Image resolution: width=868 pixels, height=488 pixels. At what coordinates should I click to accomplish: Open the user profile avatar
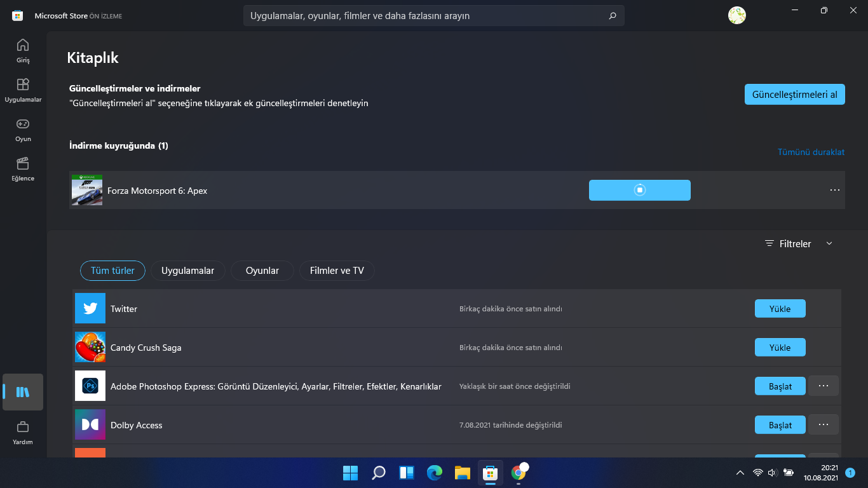click(737, 15)
